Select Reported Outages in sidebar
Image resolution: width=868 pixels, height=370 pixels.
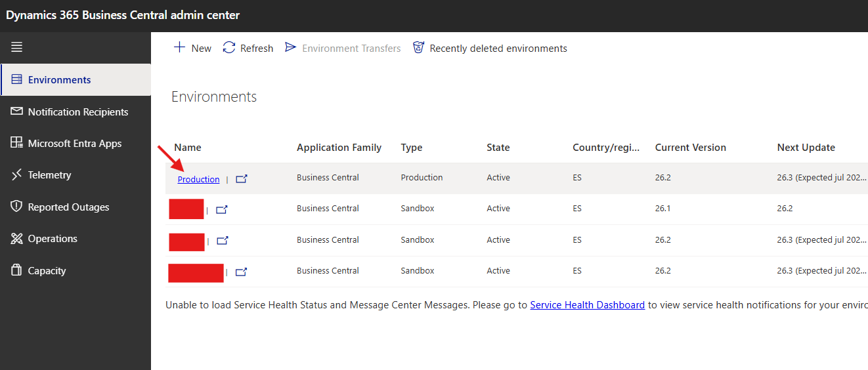tap(76, 207)
